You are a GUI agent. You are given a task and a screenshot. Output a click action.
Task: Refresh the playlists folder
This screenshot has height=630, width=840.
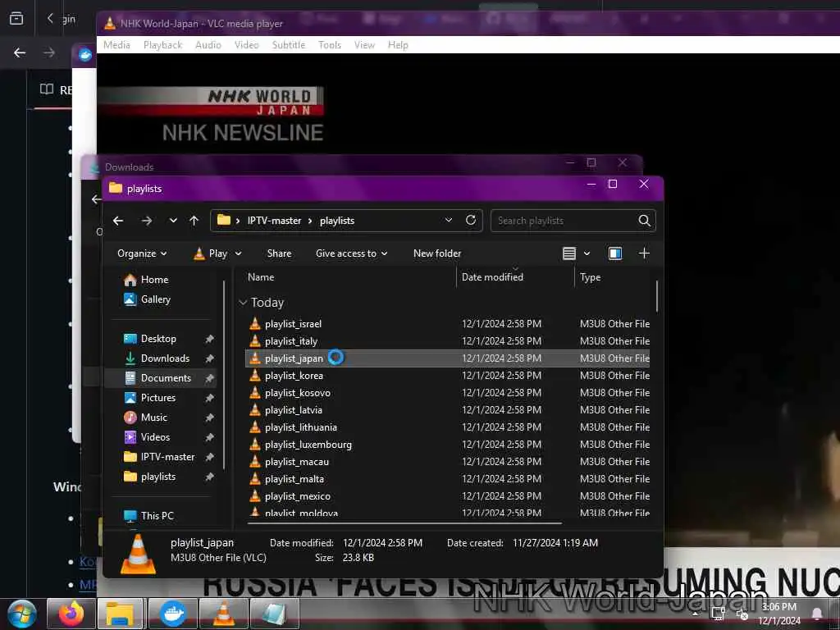tap(470, 220)
